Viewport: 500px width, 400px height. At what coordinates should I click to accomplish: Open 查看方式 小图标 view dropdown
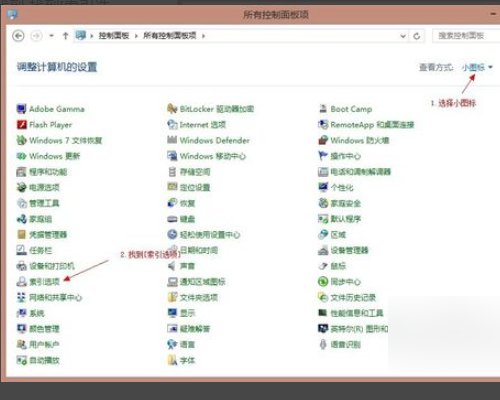477,67
